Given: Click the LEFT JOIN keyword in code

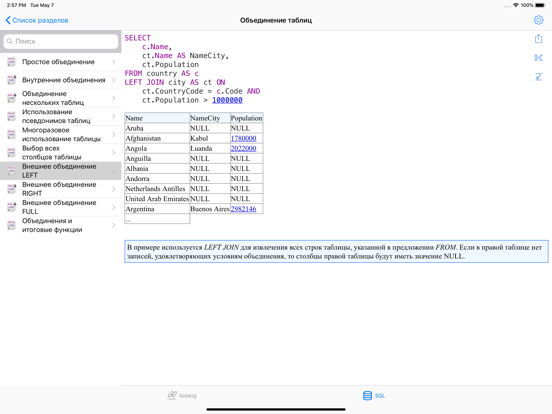Looking at the screenshot, I should [x=144, y=82].
